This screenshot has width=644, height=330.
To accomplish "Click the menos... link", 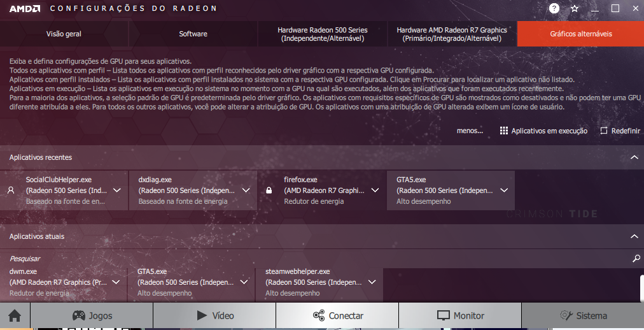I will click(x=470, y=131).
